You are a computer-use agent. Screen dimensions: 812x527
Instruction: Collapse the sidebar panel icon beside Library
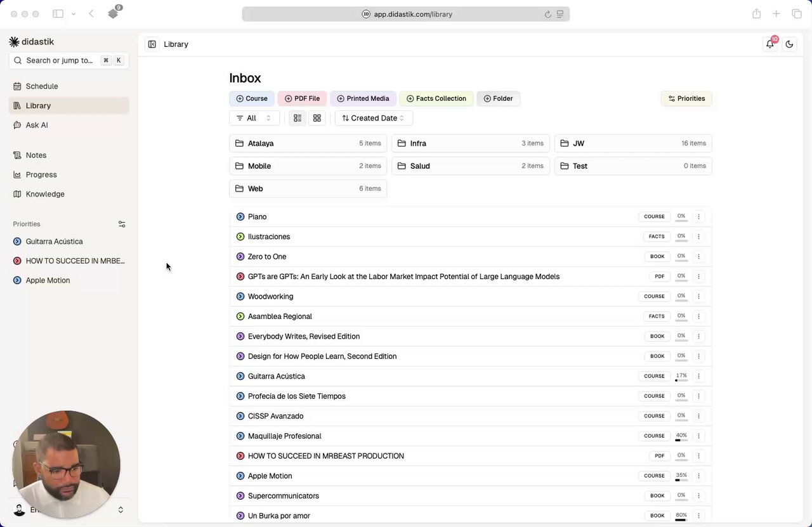[x=152, y=44]
